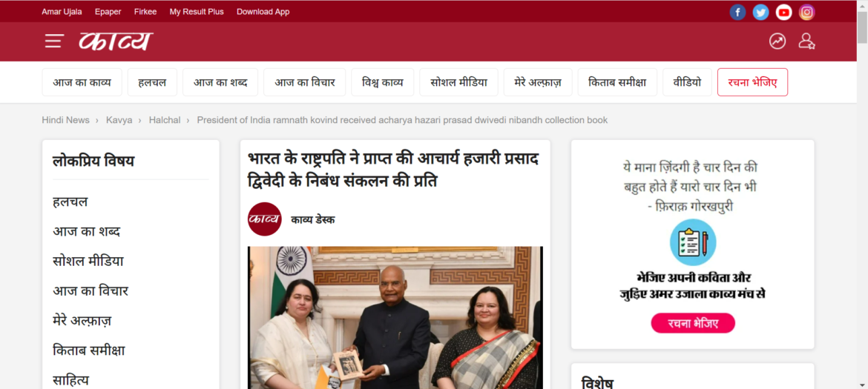Select the आज का काव्य tab

pyautogui.click(x=82, y=82)
